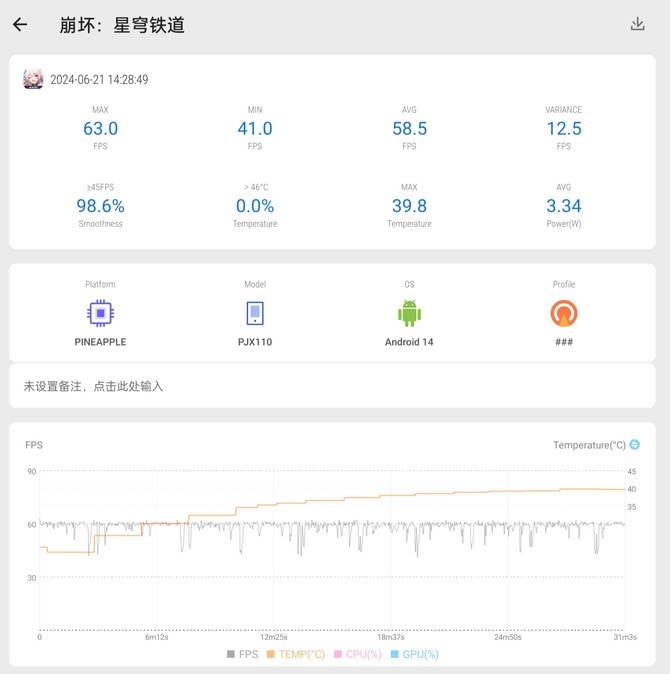Screen dimensions: 670x674
Task: Enable the CPU(%) legend series
Action: (x=357, y=654)
